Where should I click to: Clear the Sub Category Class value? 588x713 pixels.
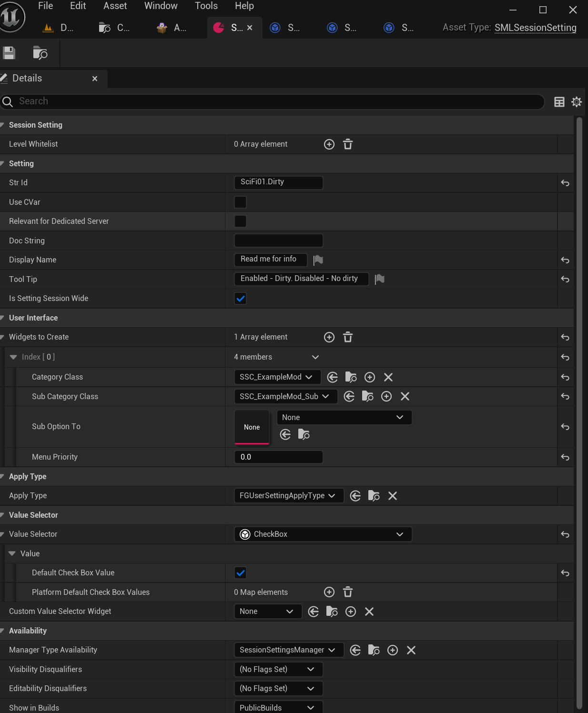pyautogui.click(x=405, y=396)
